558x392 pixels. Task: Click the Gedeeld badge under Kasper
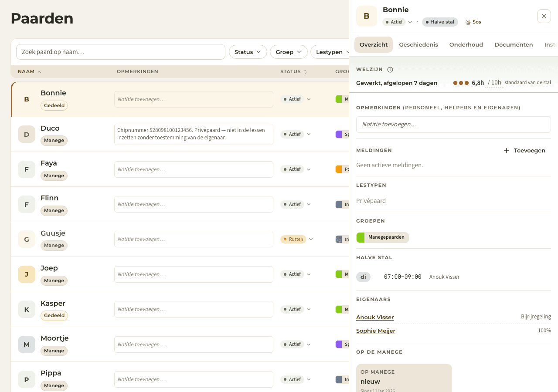click(x=54, y=315)
